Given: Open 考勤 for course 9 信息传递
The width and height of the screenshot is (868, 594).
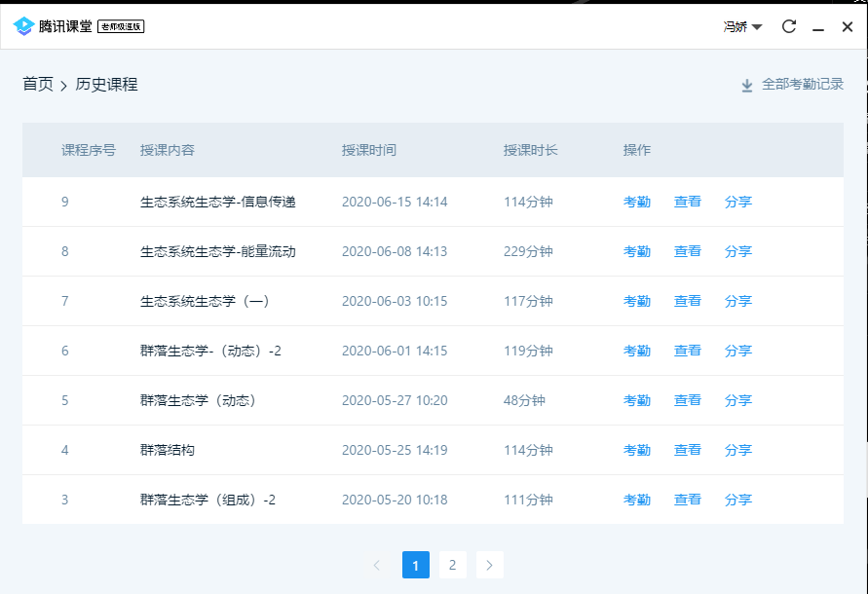Looking at the screenshot, I should [x=636, y=202].
